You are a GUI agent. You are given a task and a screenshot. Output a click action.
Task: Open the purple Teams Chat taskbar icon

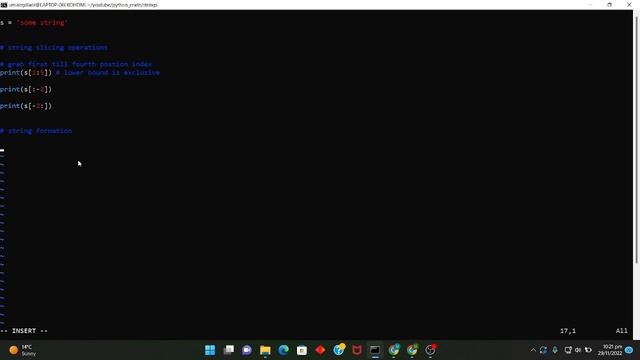pyautogui.click(x=247, y=350)
